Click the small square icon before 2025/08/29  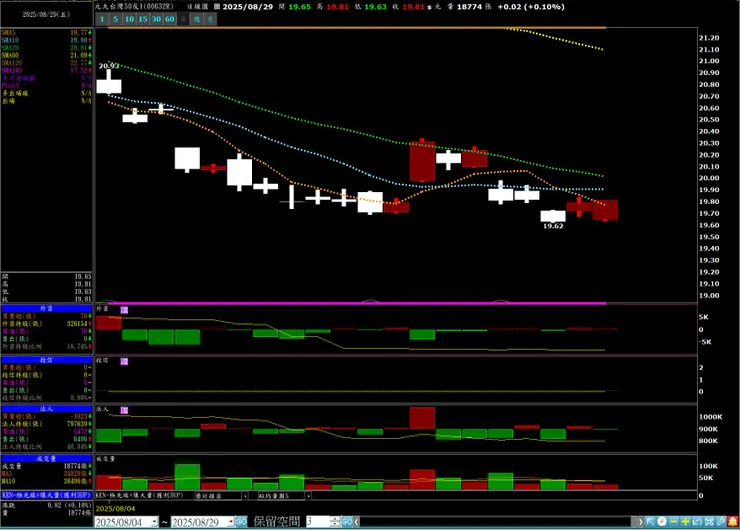(x=217, y=7)
